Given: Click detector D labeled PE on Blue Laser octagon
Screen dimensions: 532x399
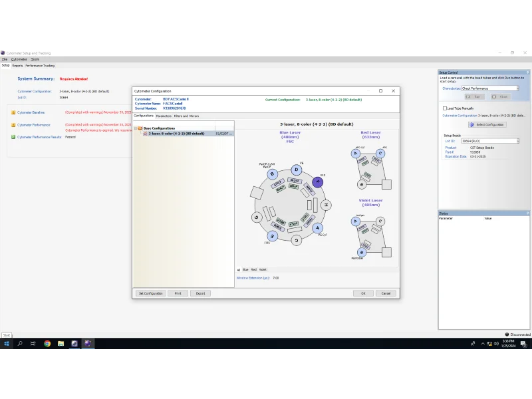Looking at the screenshot, I should (x=296, y=170).
